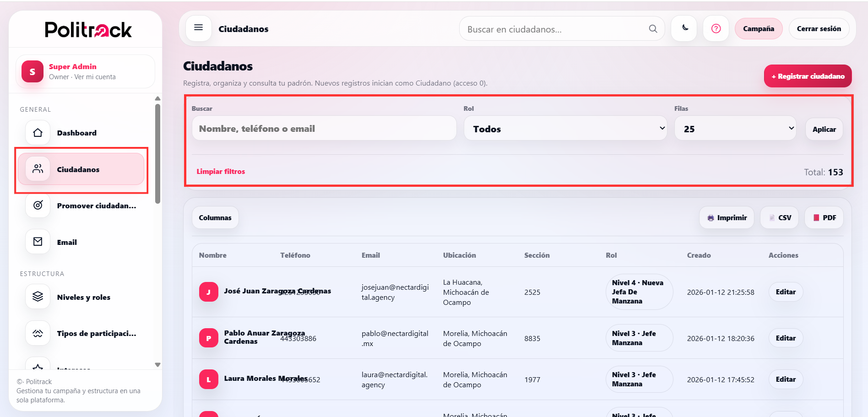Screen dimensions: 868x417
Task: Click the Ciudadanos people icon in sidebar
Action: pos(38,169)
